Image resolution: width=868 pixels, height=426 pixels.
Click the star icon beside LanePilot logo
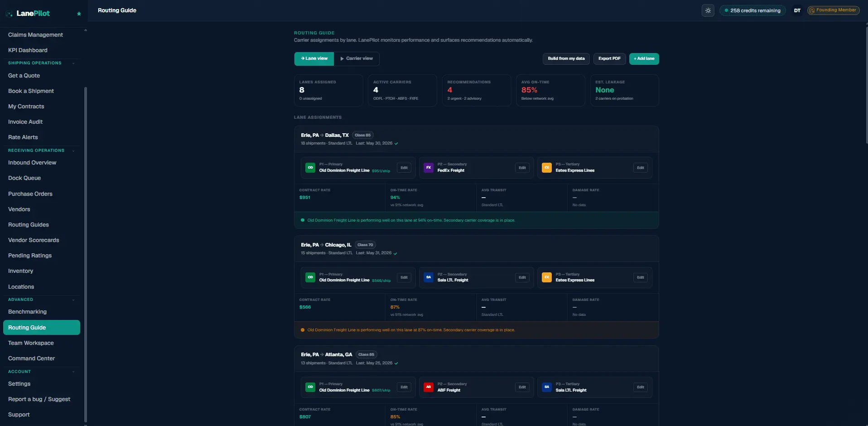point(79,14)
